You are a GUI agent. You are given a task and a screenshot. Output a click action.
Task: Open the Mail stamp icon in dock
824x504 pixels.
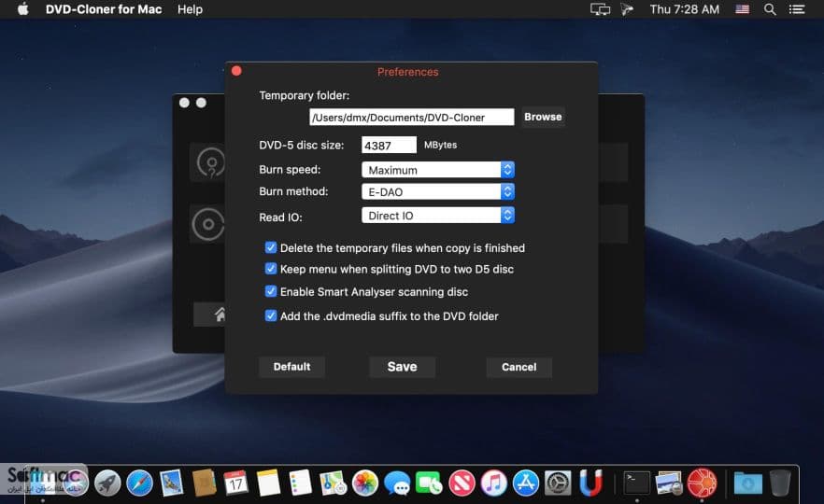tap(172, 483)
